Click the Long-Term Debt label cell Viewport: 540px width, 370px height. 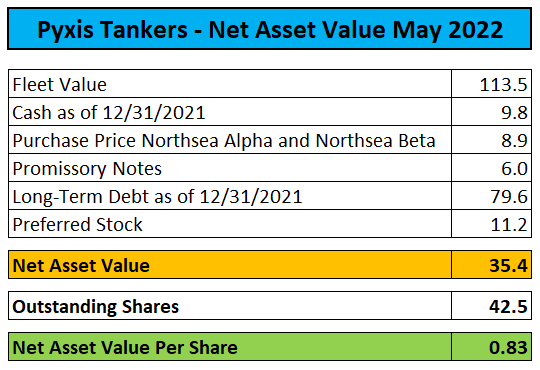[x=230, y=196]
